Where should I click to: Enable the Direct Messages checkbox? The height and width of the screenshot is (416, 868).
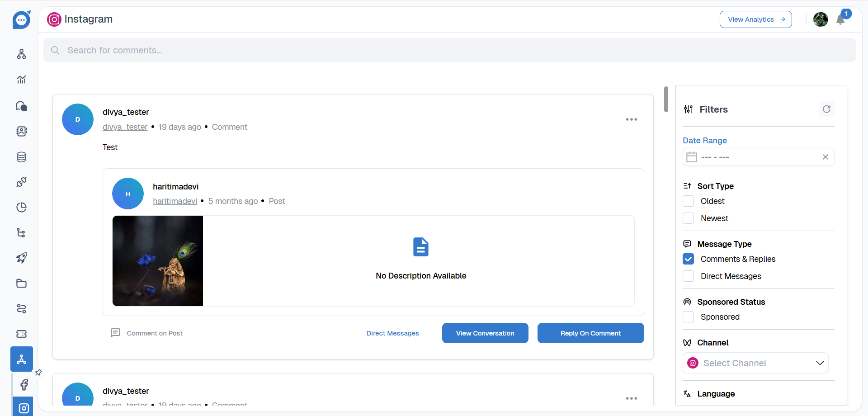[x=688, y=276]
